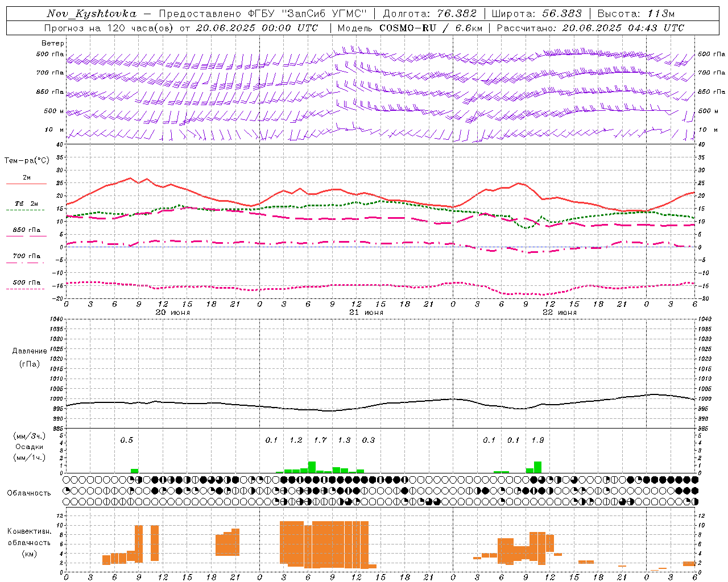Click the 20 июня date label

click(x=172, y=312)
